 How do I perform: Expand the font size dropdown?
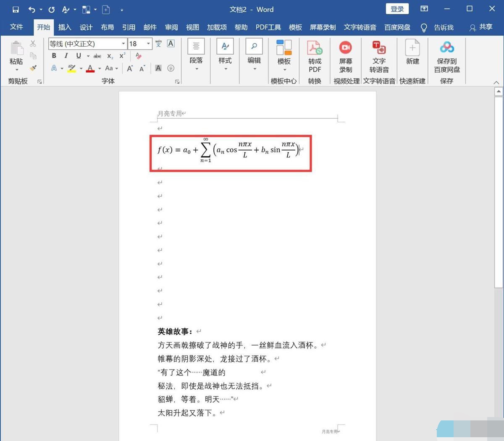[x=148, y=44]
